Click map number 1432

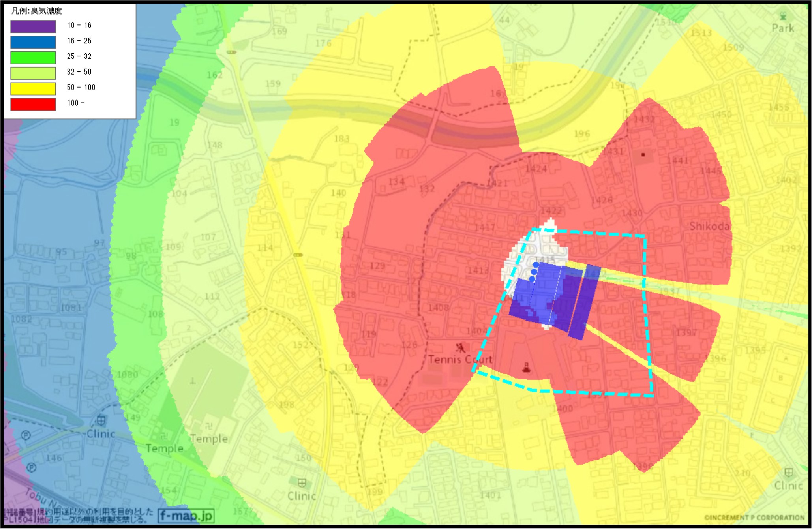coord(644,119)
